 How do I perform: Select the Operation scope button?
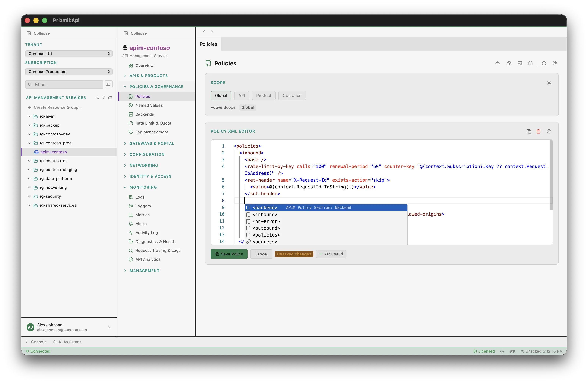292,96
